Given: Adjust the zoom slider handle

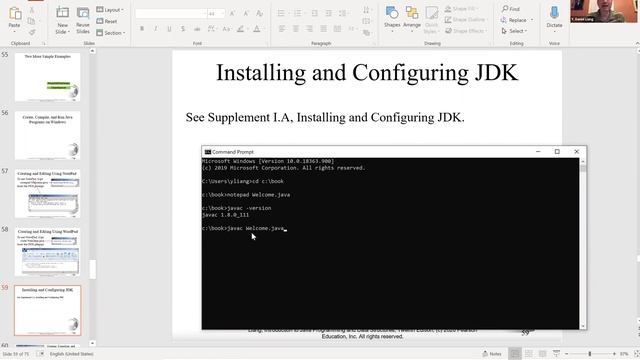Looking at the screenshot, I should [x=590, y=354].
